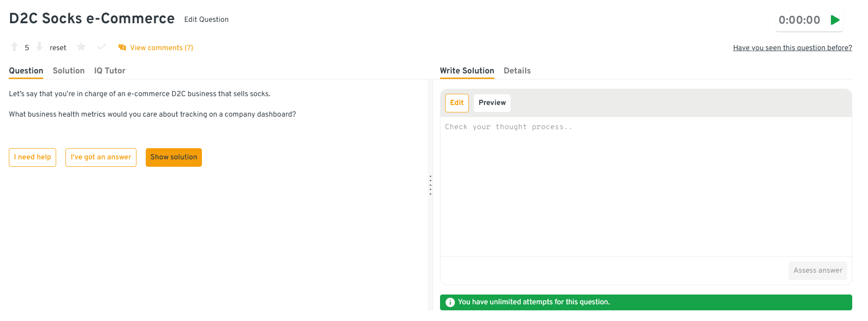Viewport: 868px width, 321px height.
Task: Open the IQ Tutor tab
Action: coord(110,71)
